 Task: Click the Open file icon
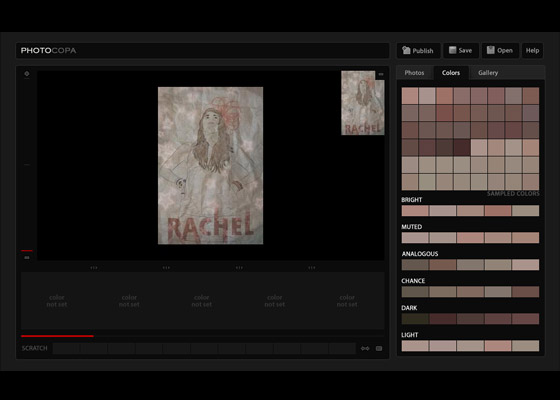pyautogui.click(x=491, y=50)
